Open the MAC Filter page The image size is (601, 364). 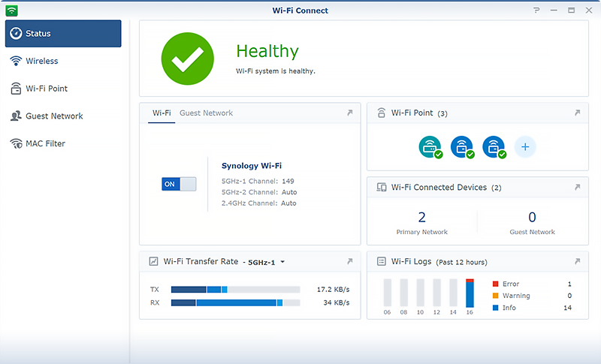(63, 144)
